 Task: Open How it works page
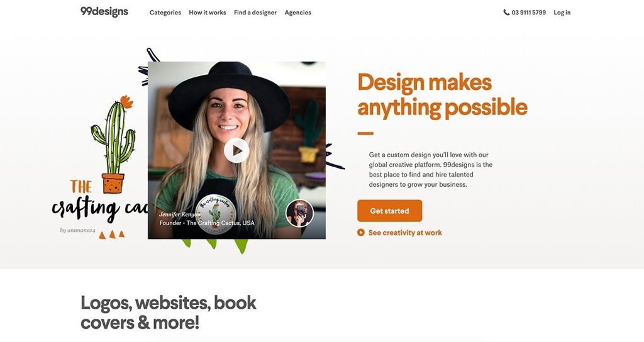pos(208,13)
